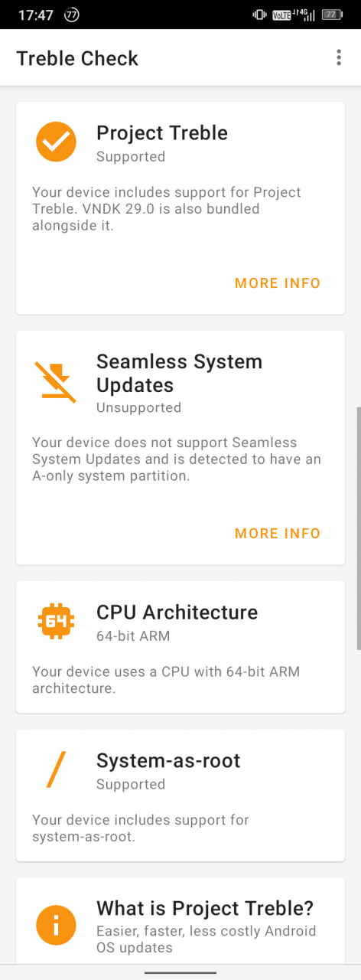Tap the orange info circle icon
Viewport: 361px width, 980px height.
pos(56,926)
